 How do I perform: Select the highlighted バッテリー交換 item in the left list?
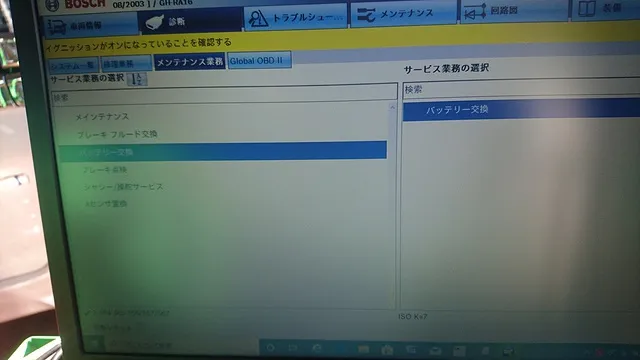222,151
